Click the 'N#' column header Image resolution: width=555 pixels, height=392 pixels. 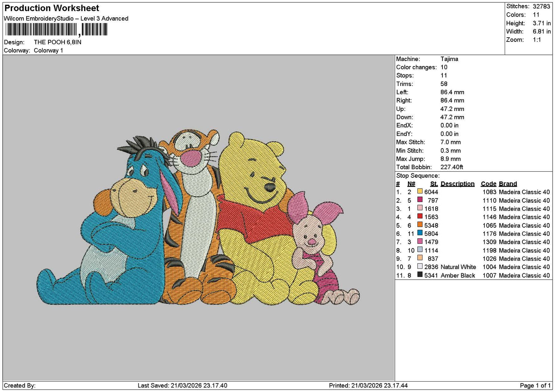[x=411, y=184]
